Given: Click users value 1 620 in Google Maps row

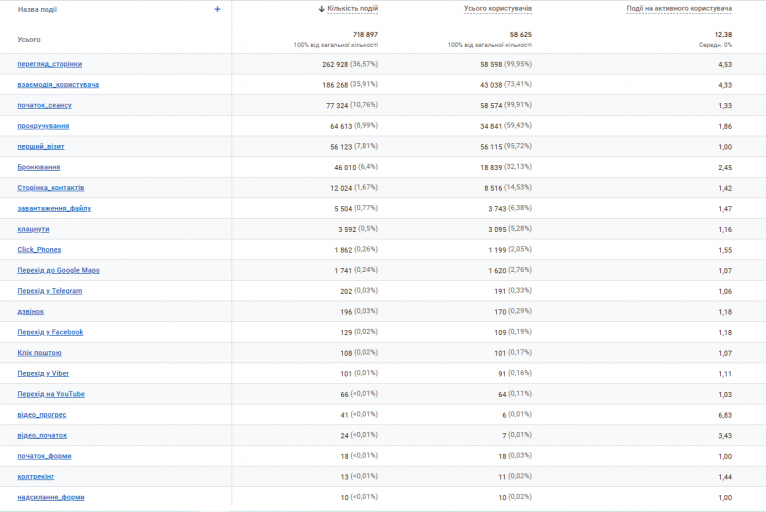Looking at the screenshot, I should coord(497,271).
